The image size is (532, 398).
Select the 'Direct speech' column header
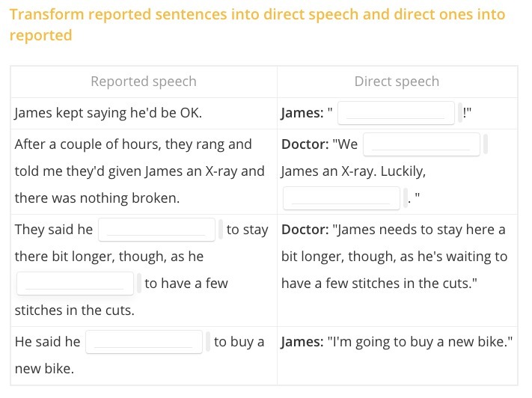397,82
